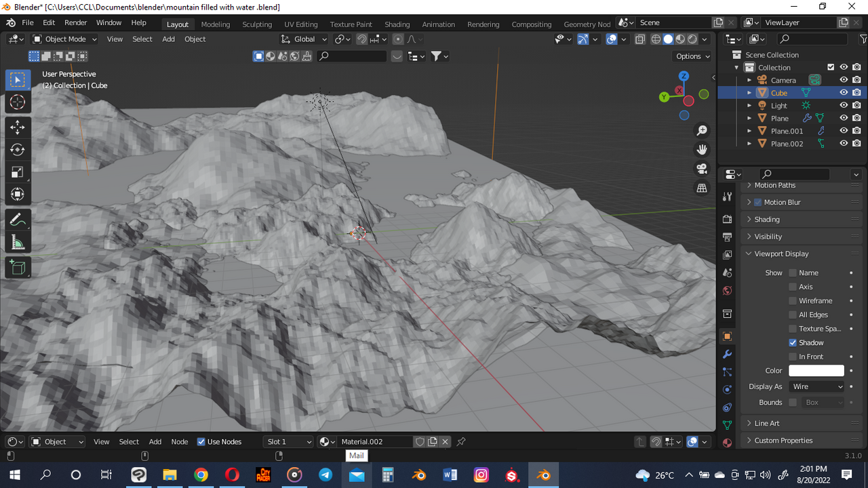Image resolution: width=868 pixels, height=488 pixels.
Task: Open the Tool properties tab
Action: (x=727, y=197)
